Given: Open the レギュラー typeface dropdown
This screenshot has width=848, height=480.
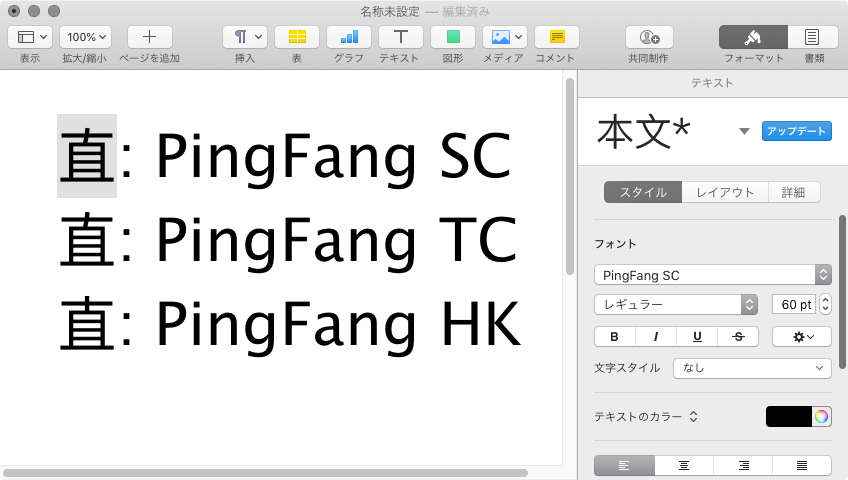Looking at the screenshot, I should [x=675, y=305].
